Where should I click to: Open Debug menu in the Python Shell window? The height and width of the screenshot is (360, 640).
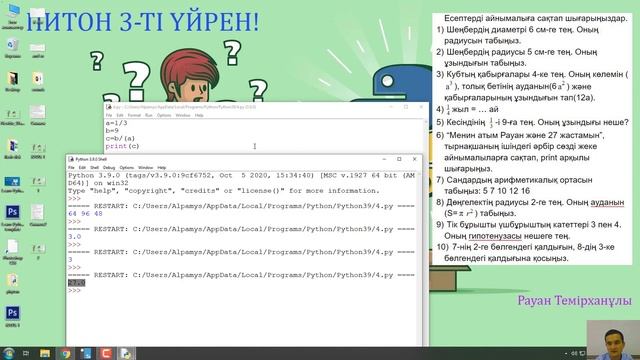point(109,168)
